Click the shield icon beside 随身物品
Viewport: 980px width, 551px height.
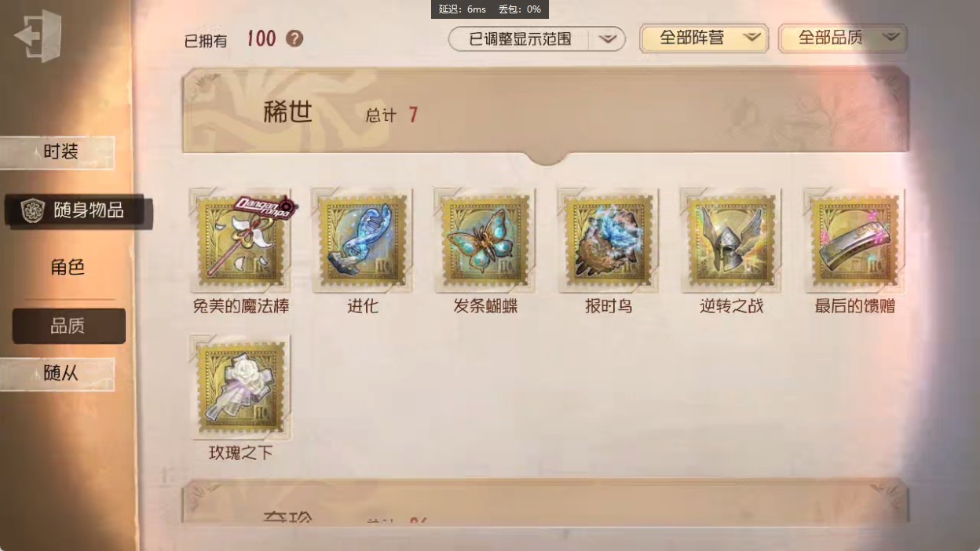32,210
